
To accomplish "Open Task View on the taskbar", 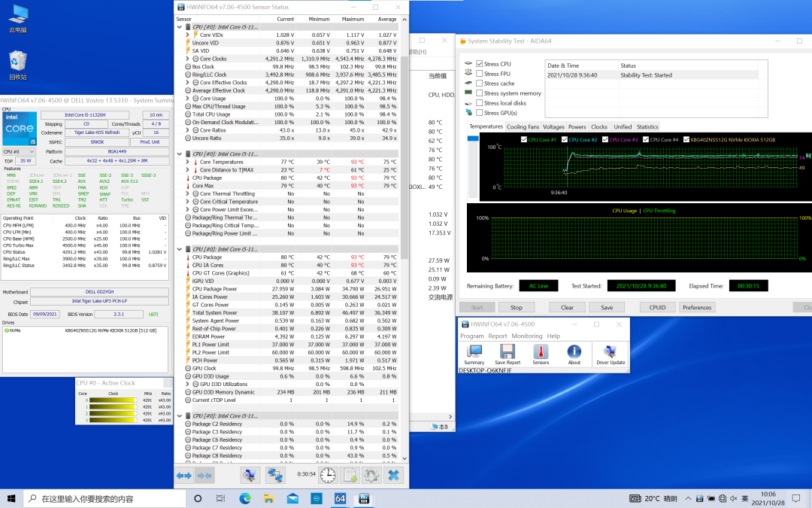I will pyautogui.click(x=220, y=499).
